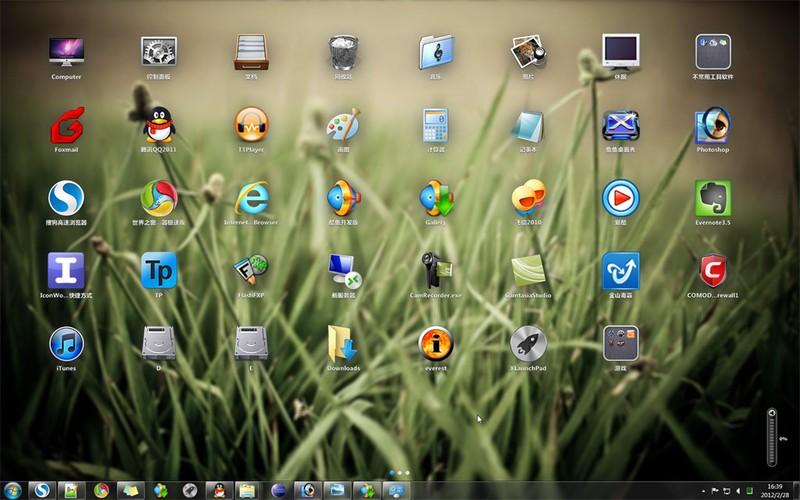The image size is (800, 500).
Task: Open Chrome from the taskbar
Action: [101, 491]
